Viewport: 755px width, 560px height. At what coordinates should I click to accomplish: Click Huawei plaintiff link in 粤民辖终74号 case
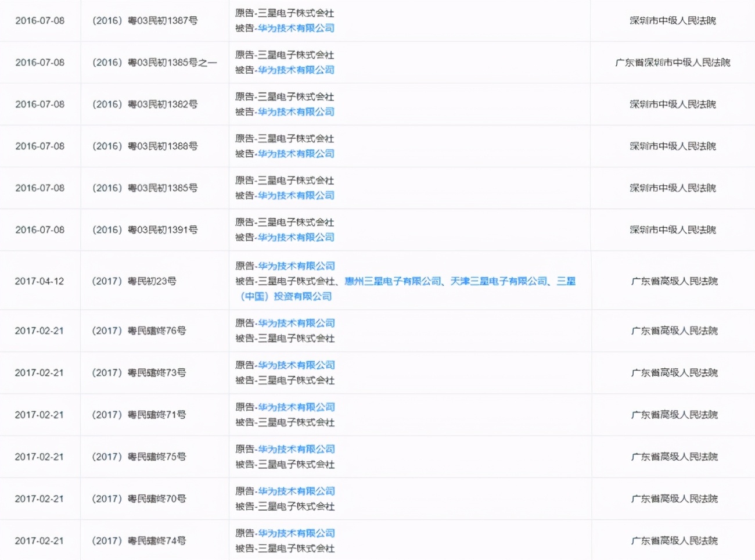click(296, 533)
